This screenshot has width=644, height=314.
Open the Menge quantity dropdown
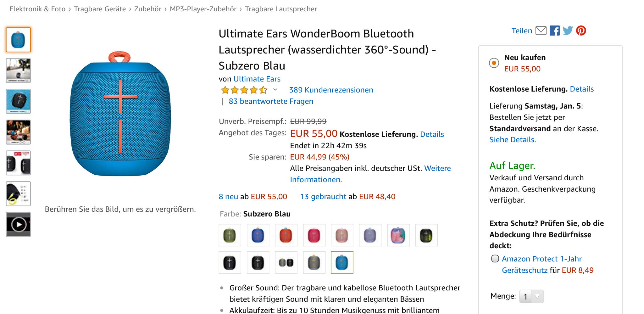531,296
